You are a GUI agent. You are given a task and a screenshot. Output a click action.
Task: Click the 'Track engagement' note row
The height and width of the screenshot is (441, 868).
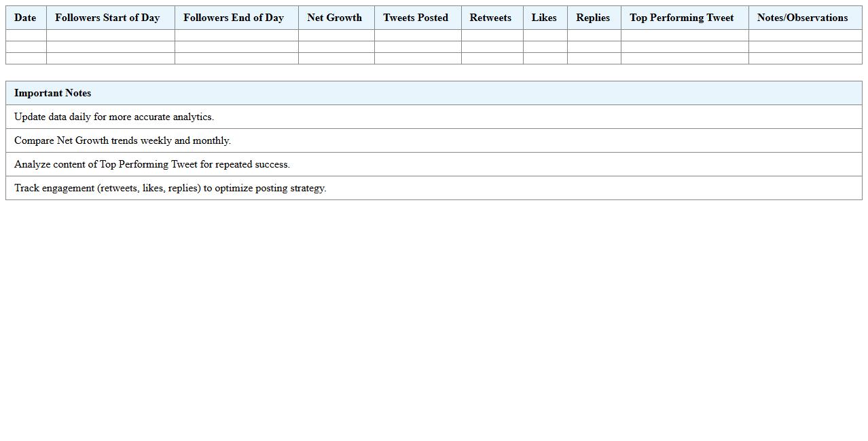pos(170,188)
